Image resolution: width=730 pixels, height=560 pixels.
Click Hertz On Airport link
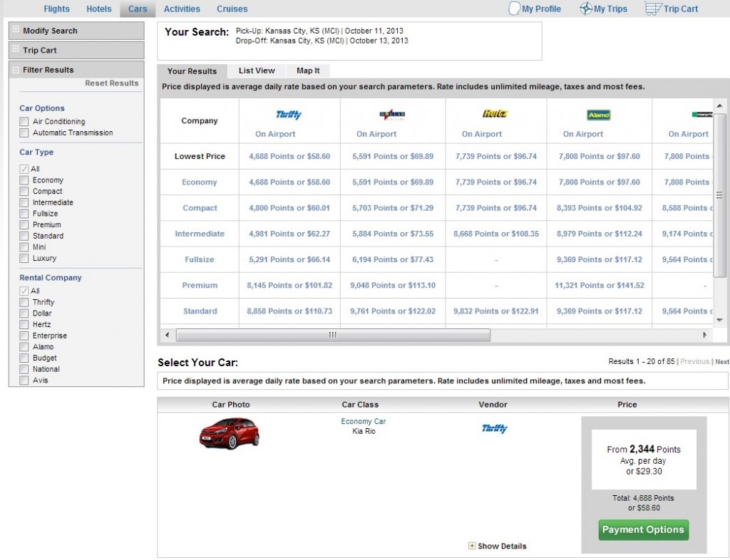482,134
